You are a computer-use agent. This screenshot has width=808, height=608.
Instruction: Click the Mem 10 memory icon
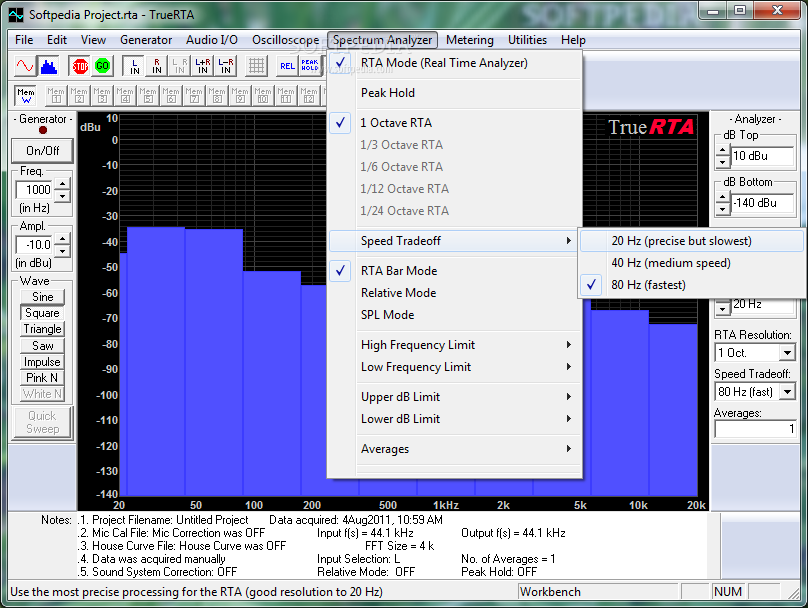[x=263, y=95]
